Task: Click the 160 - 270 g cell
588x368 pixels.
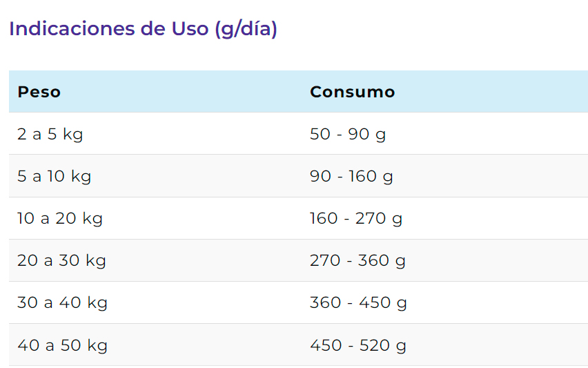Action: (444, 218)
